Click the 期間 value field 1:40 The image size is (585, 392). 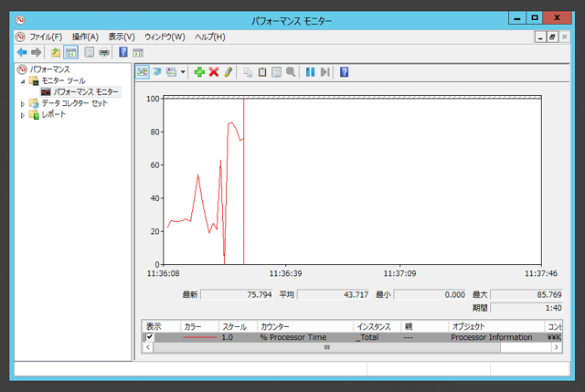tap(526, 308)
